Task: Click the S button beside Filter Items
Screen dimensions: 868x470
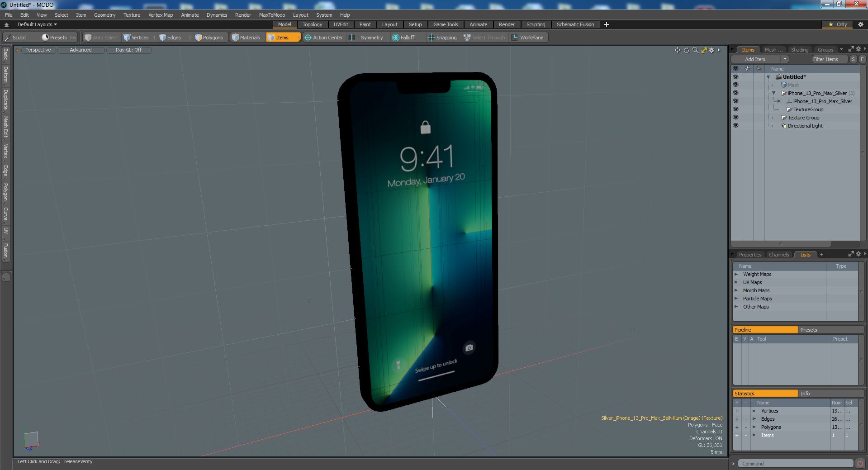Action: pyautogui.click(x=853, y=59)
